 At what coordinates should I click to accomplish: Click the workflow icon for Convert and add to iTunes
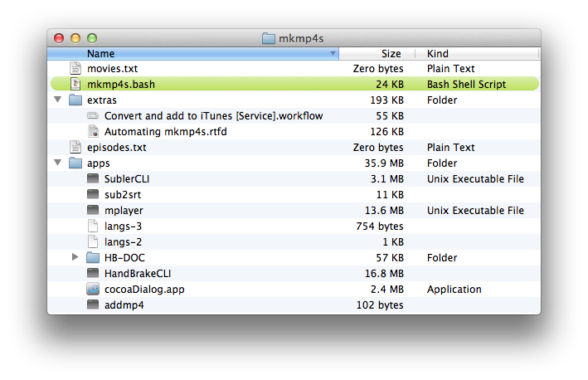tap(93, 115)
